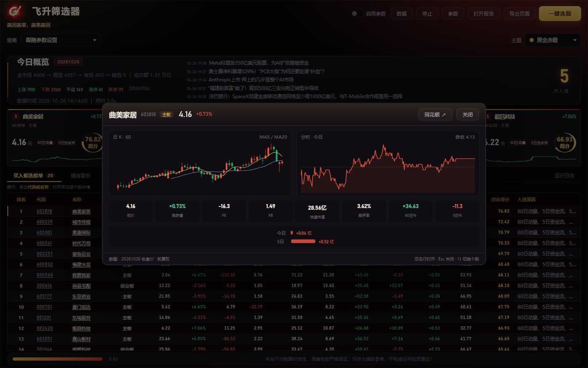The height and width of the screenshot is (368, 588).
Task: Open stock code 600229 link
Action: click(x=45, y=222)
